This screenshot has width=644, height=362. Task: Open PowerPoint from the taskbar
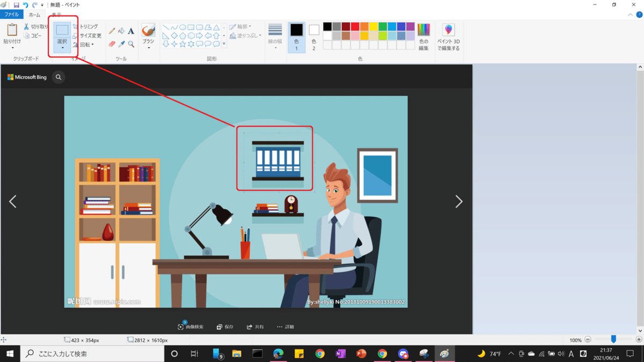point(361,354)
